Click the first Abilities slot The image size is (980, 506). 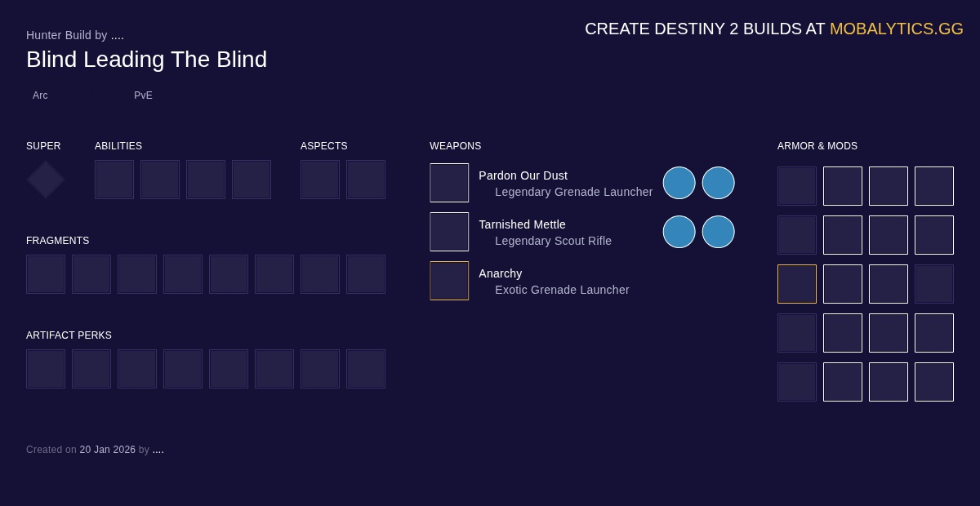pyautogui.click(x=114, y=180)
